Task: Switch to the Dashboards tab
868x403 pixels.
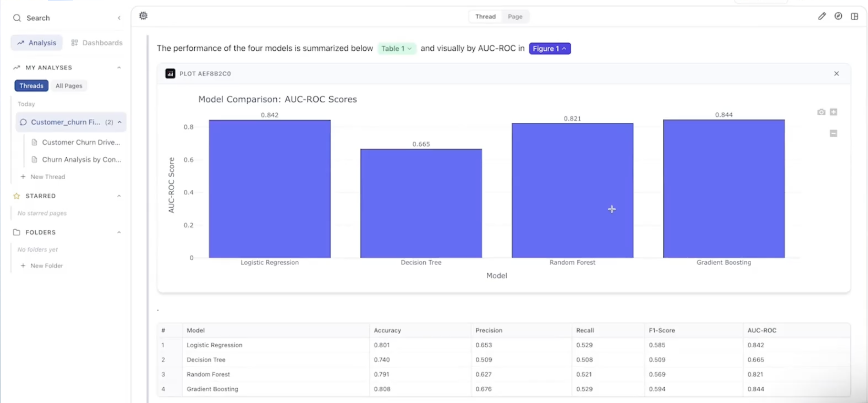Action: (x=97, y=43)
